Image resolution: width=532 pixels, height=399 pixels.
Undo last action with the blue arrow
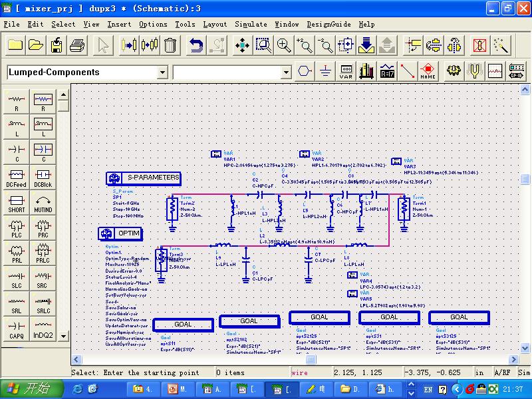(196, 45)
